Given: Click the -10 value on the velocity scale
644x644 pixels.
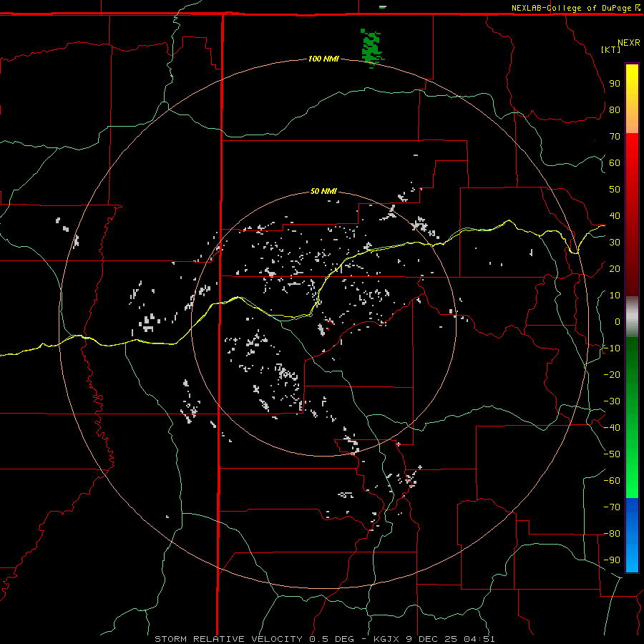Looking at the screenshot, I should [612, 348].
